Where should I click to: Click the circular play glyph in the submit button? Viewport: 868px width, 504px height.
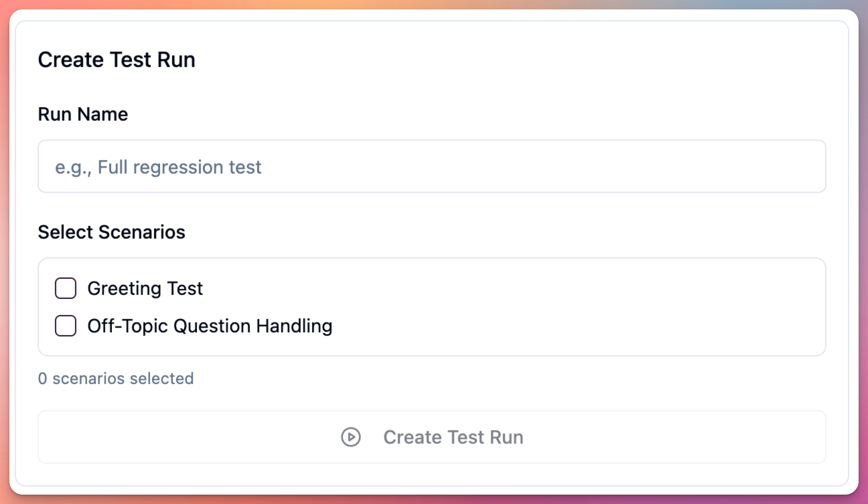point(351,437)
